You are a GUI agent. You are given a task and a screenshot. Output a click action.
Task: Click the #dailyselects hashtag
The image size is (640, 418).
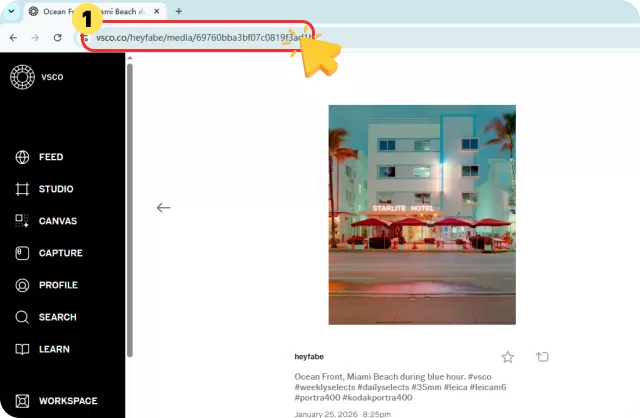point(383,387)
